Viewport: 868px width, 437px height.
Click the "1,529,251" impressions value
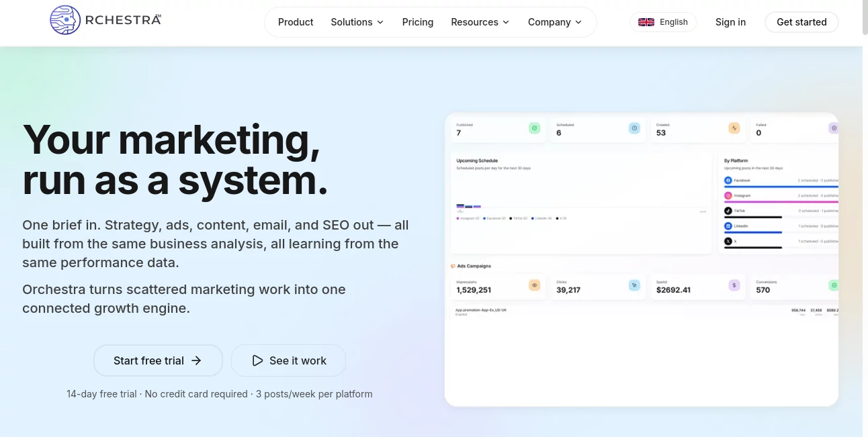[474, 290]
